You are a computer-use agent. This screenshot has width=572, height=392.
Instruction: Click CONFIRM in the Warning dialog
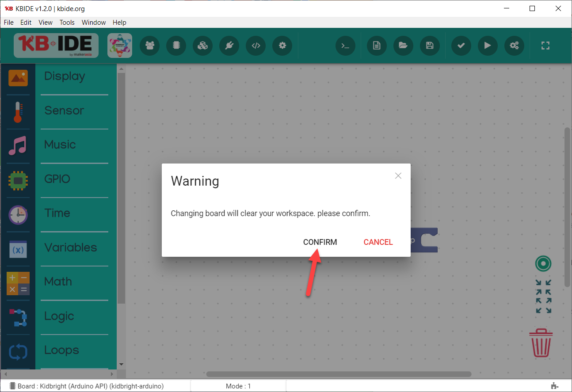[x=320, y=242]
